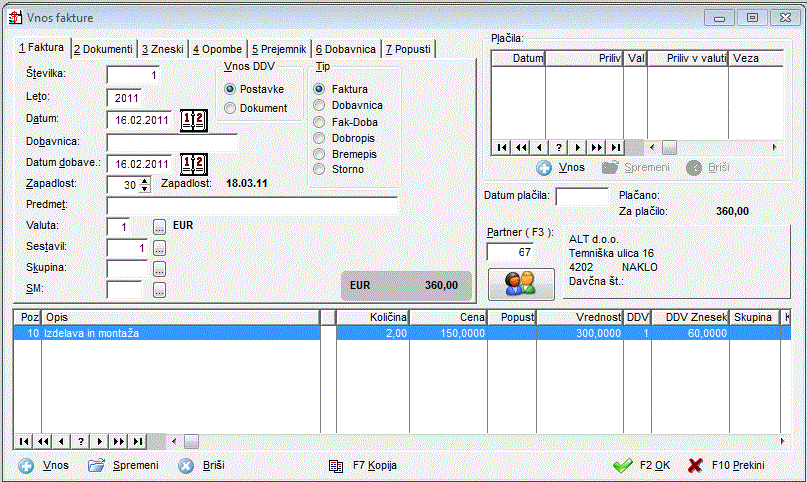Viewport: 807px width, 482px height.
Task: Click the partner lookup people icon button
Action: pyautogui.click(x=520, y=283)
